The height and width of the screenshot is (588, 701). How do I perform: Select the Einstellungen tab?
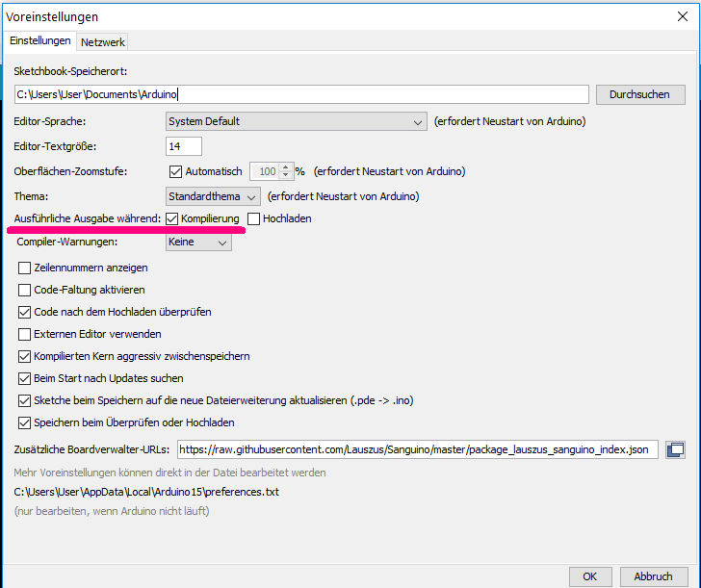(x=40, y=40)
